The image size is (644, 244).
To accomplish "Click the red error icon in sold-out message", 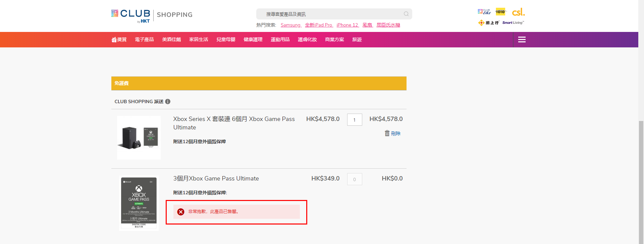I will [x=181, y=212].
